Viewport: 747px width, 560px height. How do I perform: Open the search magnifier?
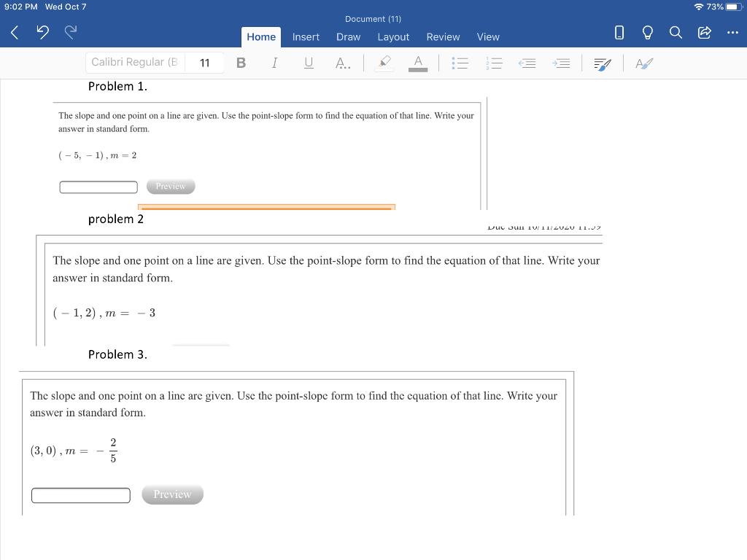pos(676,32)
